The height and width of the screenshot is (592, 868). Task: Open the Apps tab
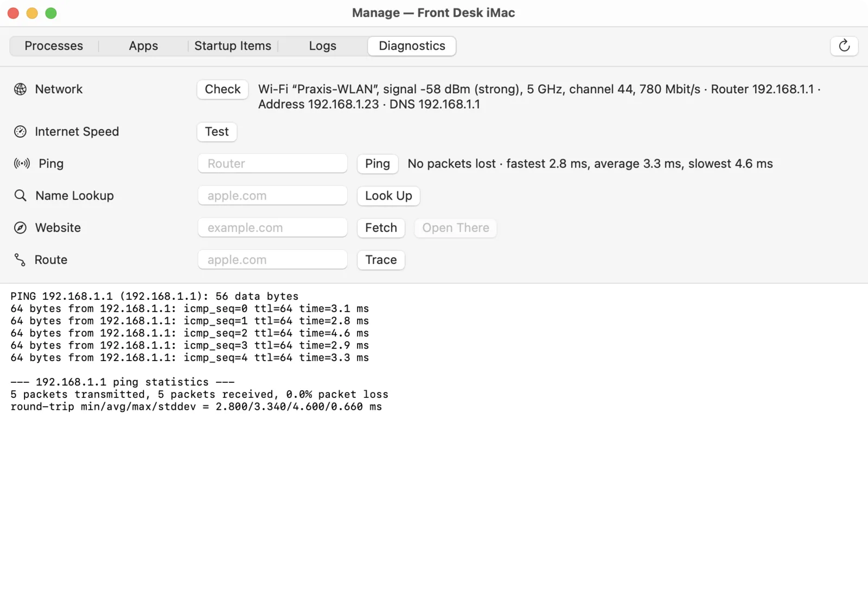(143, 46)
